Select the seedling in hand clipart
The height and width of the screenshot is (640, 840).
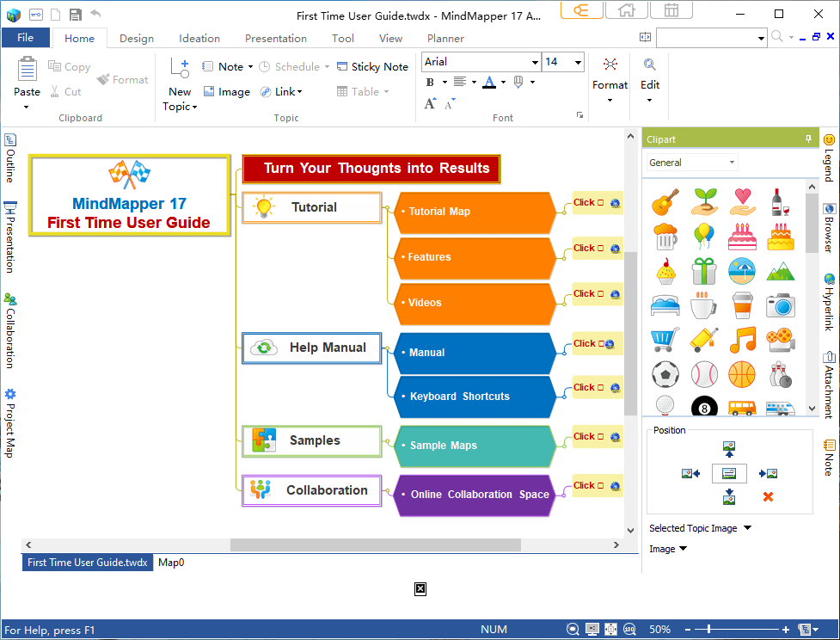point(704,202)
